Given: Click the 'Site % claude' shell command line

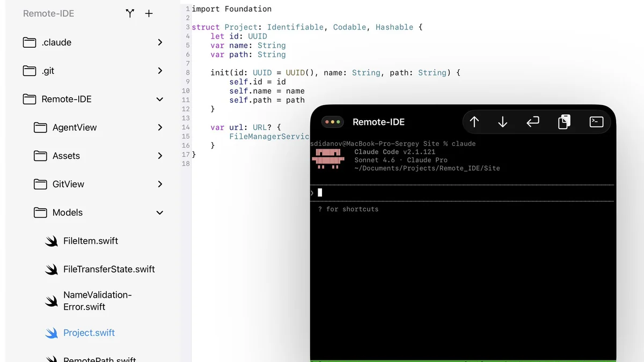Looking at the screenshot, I should [393, 144].
